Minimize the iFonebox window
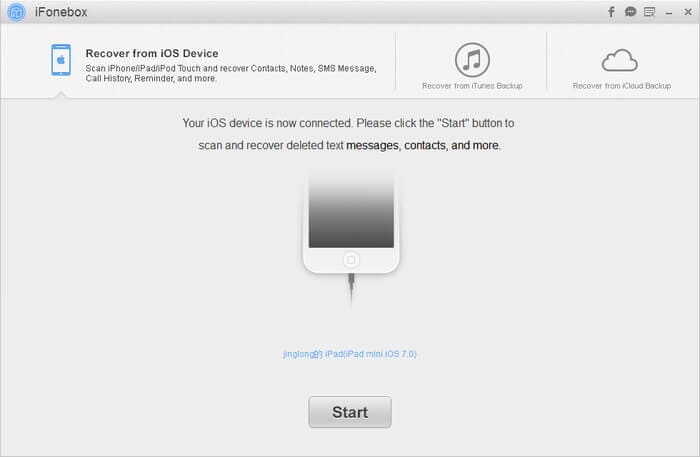 click(x=669, y=13)
